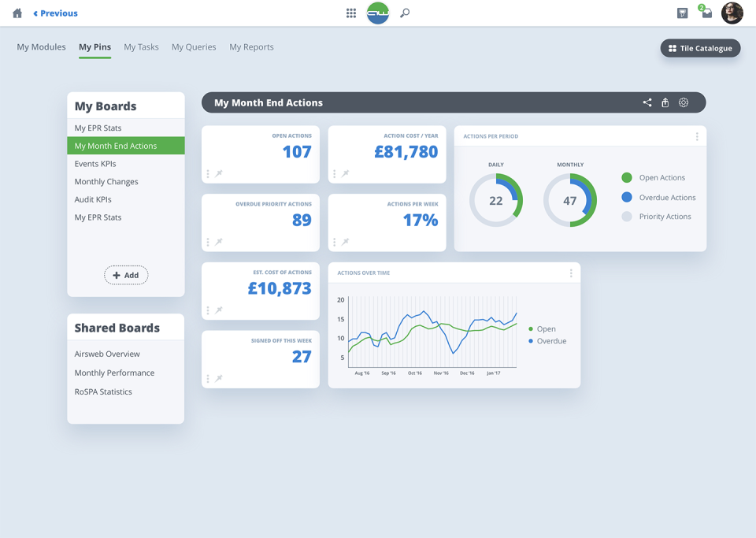Toggle Priority Actions legend swatch
Image resolution: width=756 pixels, height=538 pixels.
[x=627, y=217]
